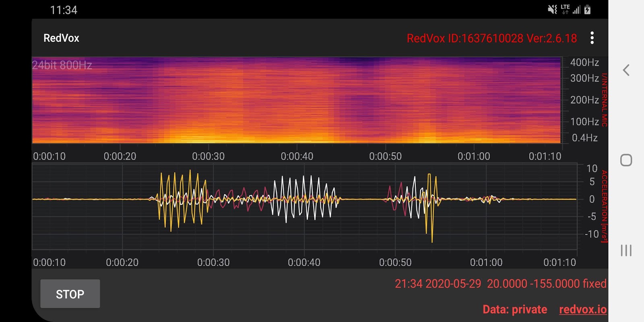
Task: Tap the Data: private status text
Action: (515, 309)
